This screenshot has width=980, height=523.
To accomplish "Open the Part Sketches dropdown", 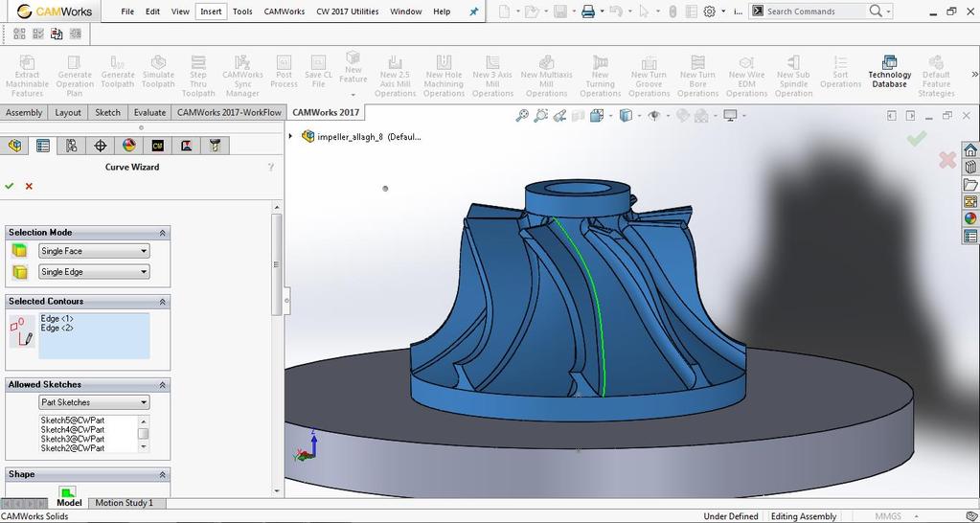I will pyautogui.click(x=94, y=401).
